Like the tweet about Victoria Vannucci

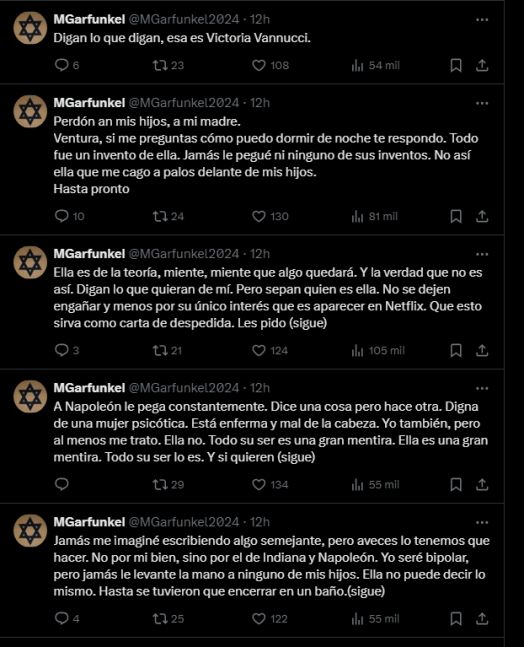pyautogui.click(x=259, y=65)
